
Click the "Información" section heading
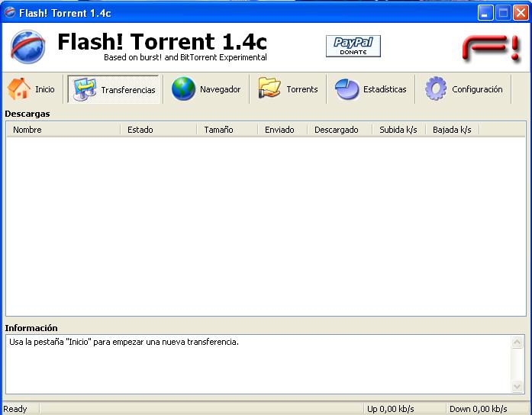click(31, 328)
